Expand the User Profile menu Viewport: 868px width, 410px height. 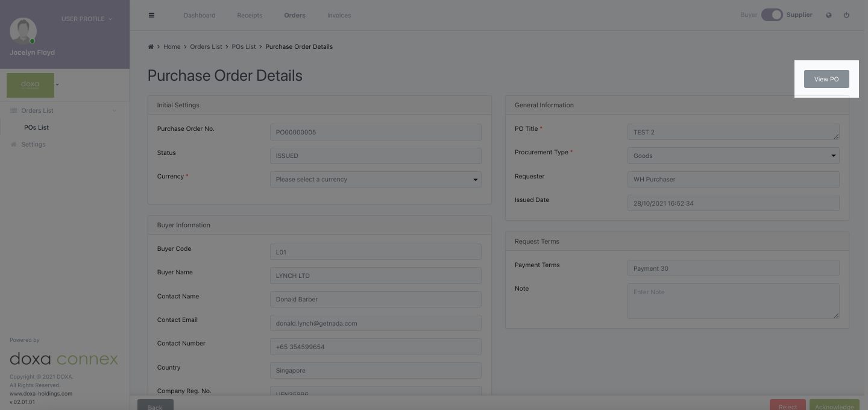[x=86, y=19]
